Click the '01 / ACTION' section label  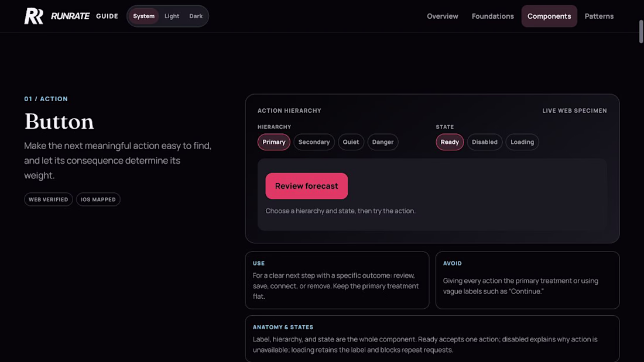(46, 99)
